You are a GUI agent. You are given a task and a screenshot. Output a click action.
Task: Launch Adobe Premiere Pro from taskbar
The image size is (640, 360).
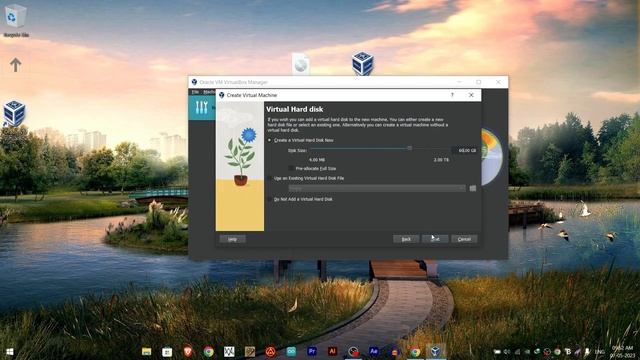(312, 351)
